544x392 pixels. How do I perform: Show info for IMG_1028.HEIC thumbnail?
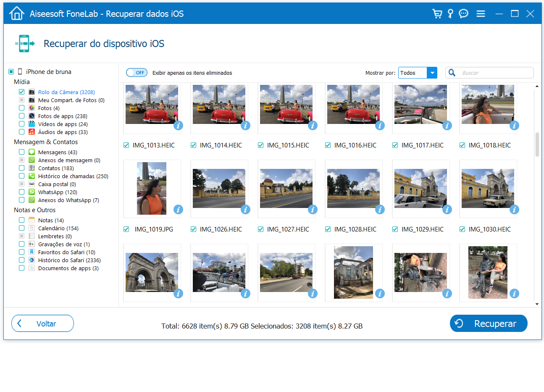(380, 209)
